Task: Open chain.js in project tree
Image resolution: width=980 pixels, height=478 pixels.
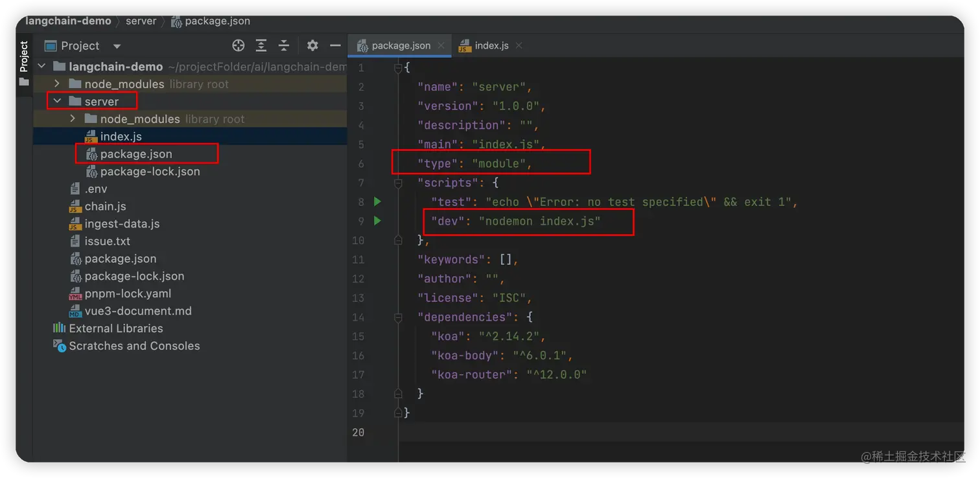Action: pyautogui.click(x=105, y=206)
